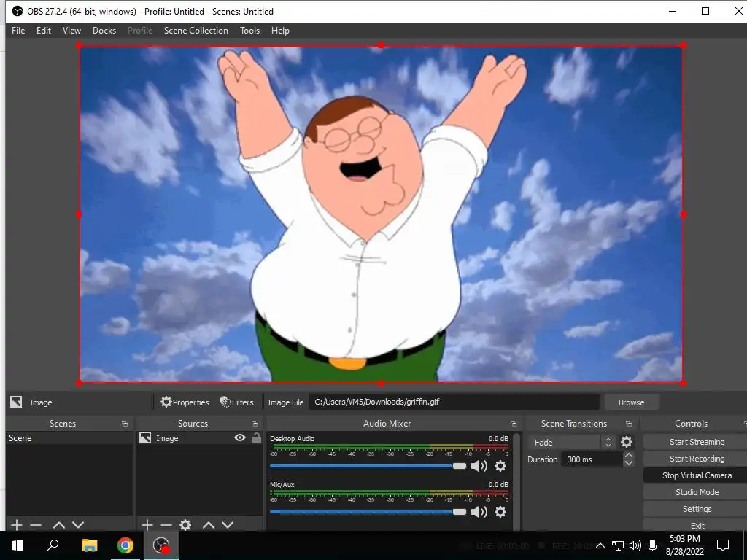Image resolution: width=747 pixels, height=560 pixels.
Task: Mute Desktop Audio speaker icon
Action: (479, 466)
